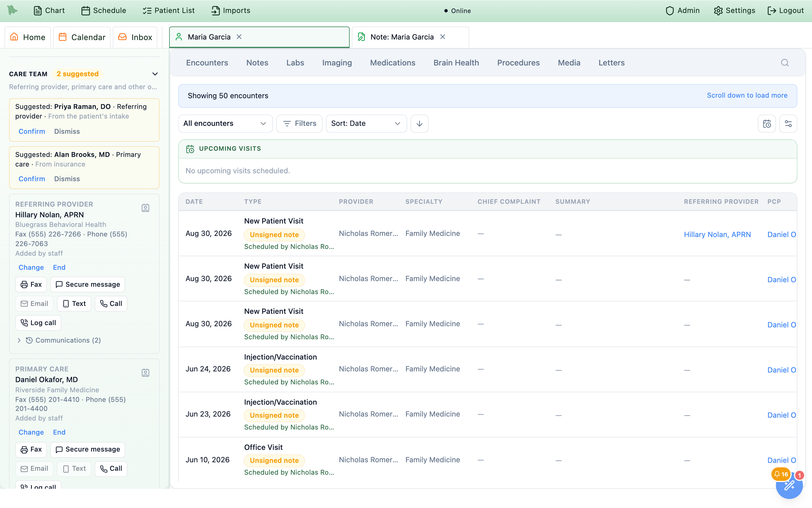Close the Note: Maria Garcia tab
812x508 pixels.
443,37
